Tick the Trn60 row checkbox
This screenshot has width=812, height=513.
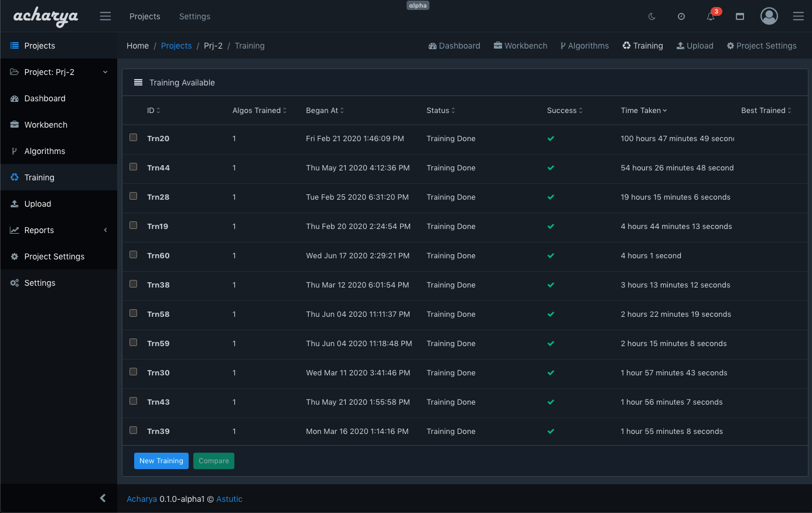[134, 255]
